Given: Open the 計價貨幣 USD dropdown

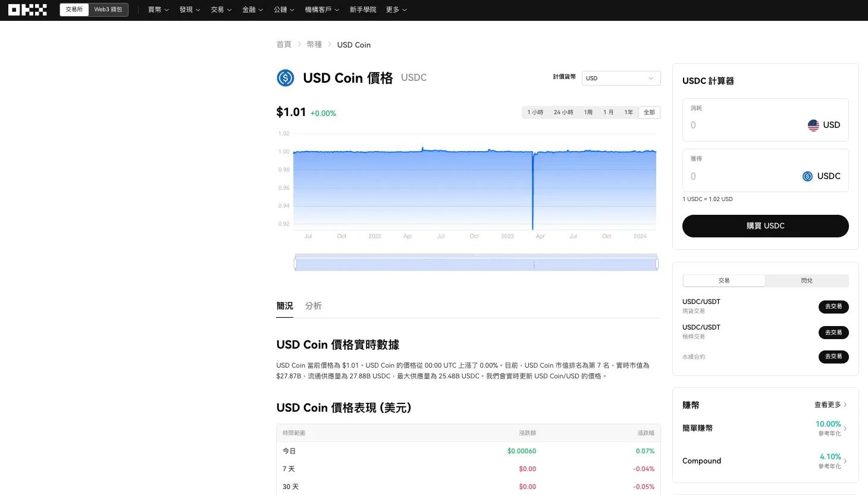Looking at the screenshot, I should pos(621,78).
